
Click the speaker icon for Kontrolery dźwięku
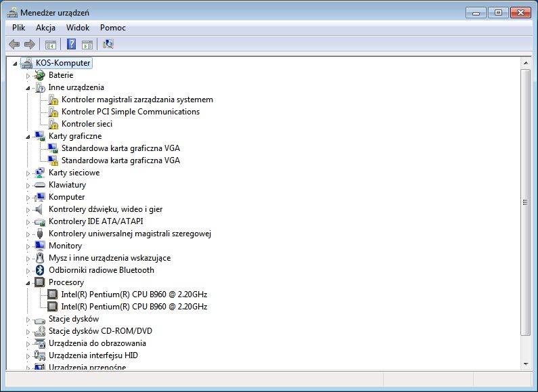coord(40,209)
